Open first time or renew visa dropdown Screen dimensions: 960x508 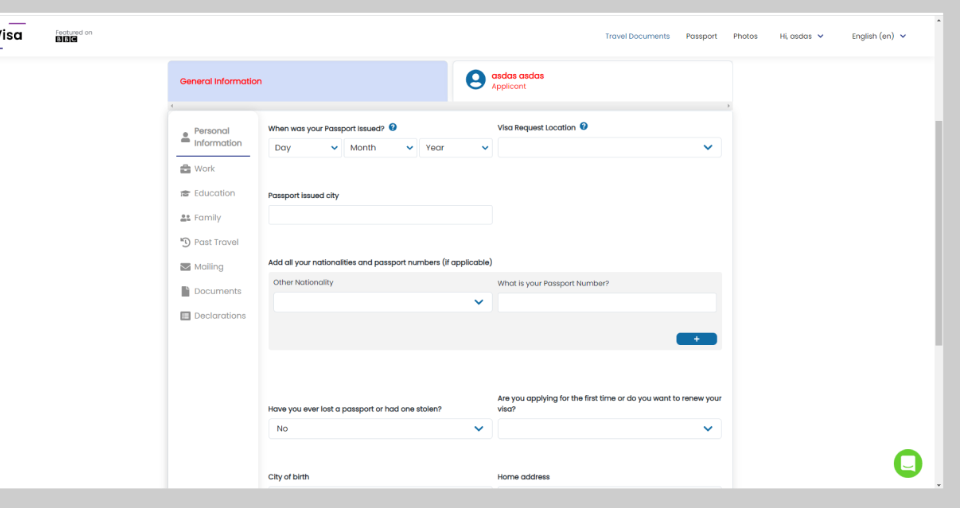[x=609, y=428]
